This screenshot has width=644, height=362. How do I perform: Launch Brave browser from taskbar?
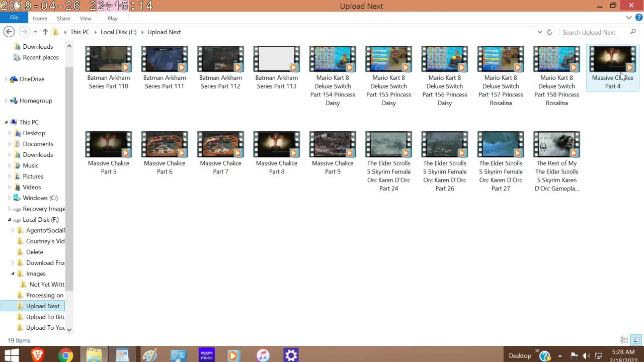point(38,355)
